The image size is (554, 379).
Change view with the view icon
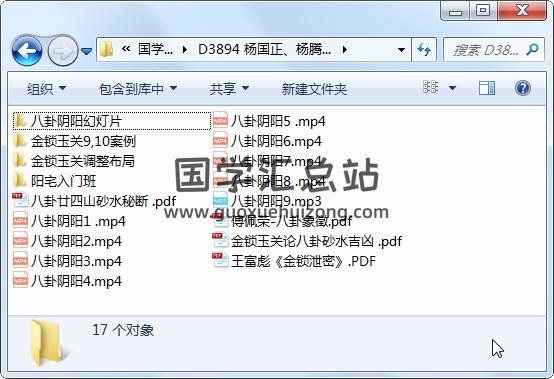tap(430, 87)
